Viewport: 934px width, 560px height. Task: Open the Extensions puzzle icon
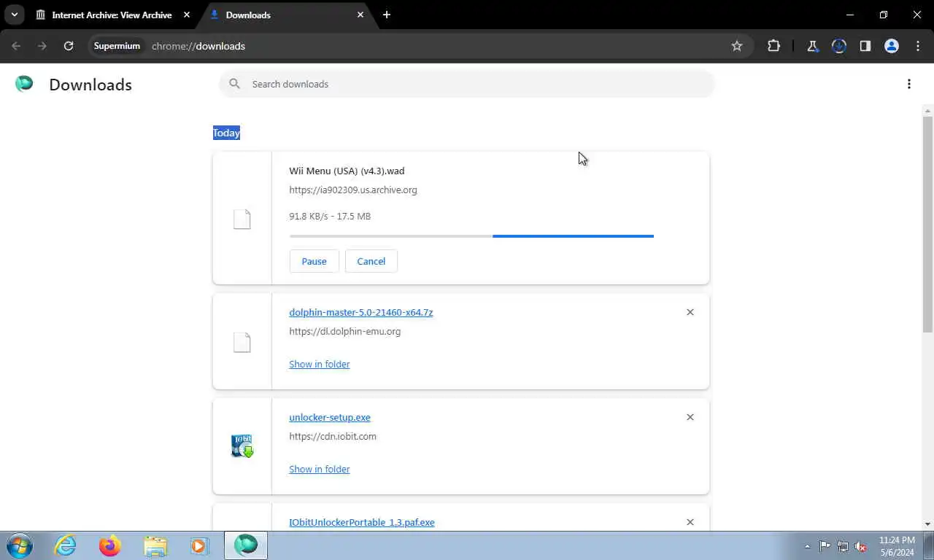773,46
